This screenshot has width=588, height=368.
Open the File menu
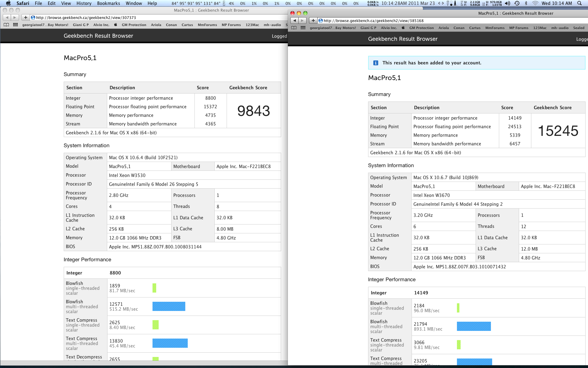pos(38,3)
